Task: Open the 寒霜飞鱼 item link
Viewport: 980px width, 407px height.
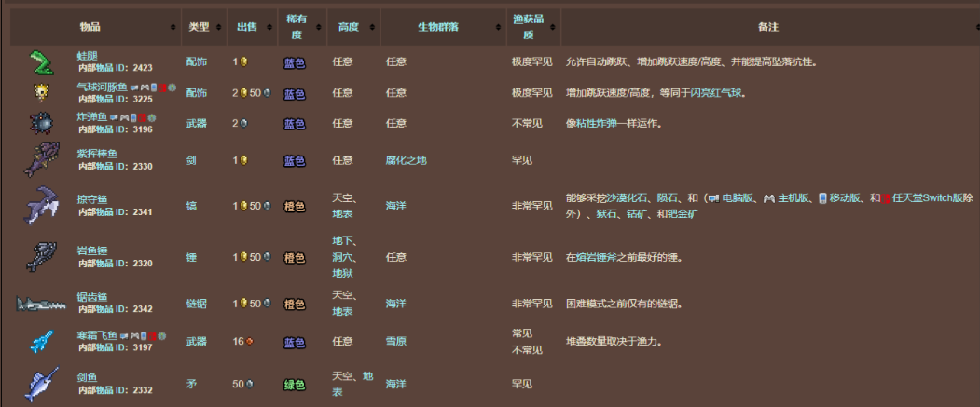Action: coord(98,336)
